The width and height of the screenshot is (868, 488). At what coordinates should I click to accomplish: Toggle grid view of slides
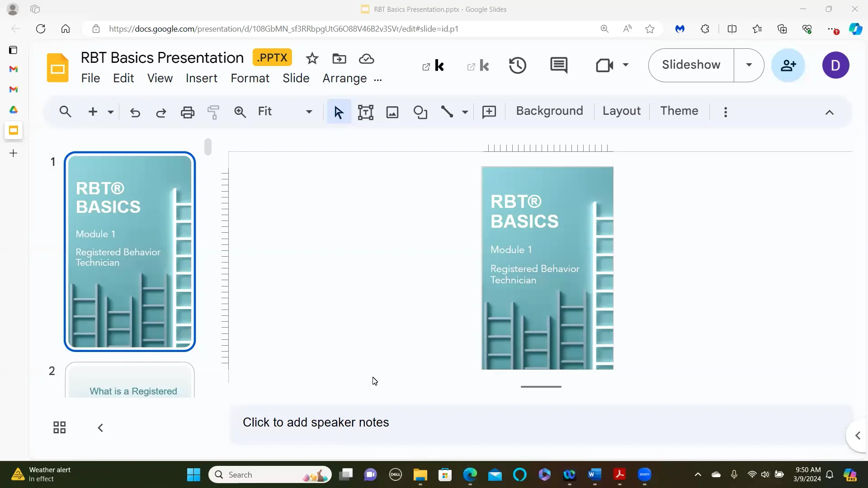60,427
